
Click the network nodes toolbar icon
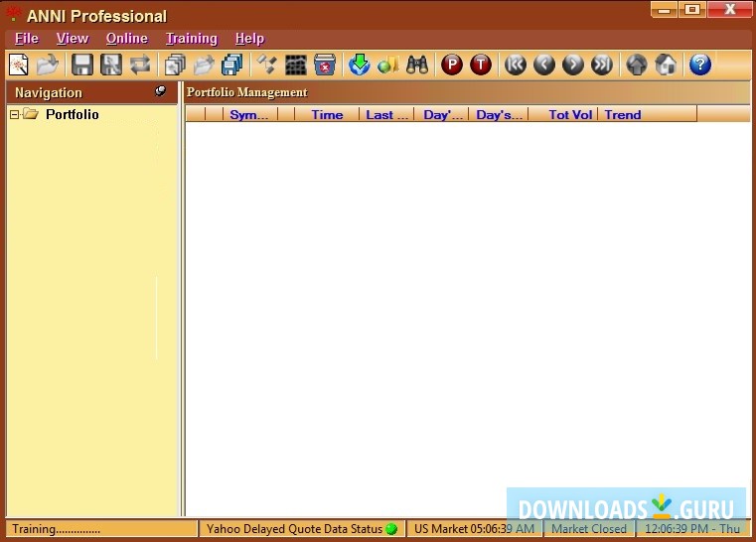pyautogui.click(x=266, y=66)
